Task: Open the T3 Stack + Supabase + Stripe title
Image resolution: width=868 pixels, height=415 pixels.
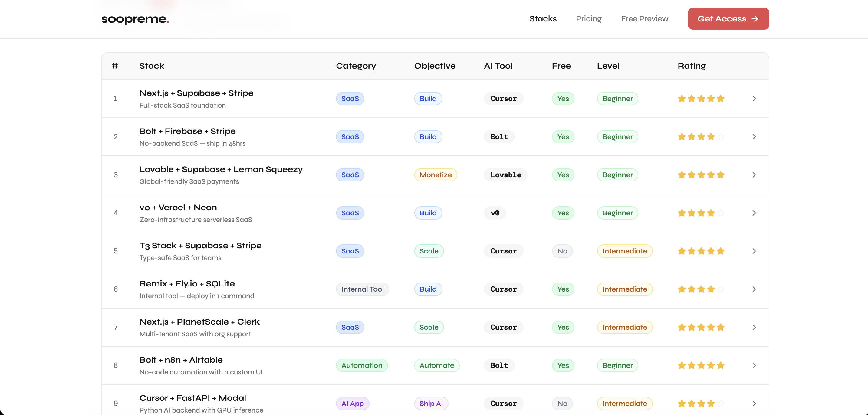Action: (200, 246)
